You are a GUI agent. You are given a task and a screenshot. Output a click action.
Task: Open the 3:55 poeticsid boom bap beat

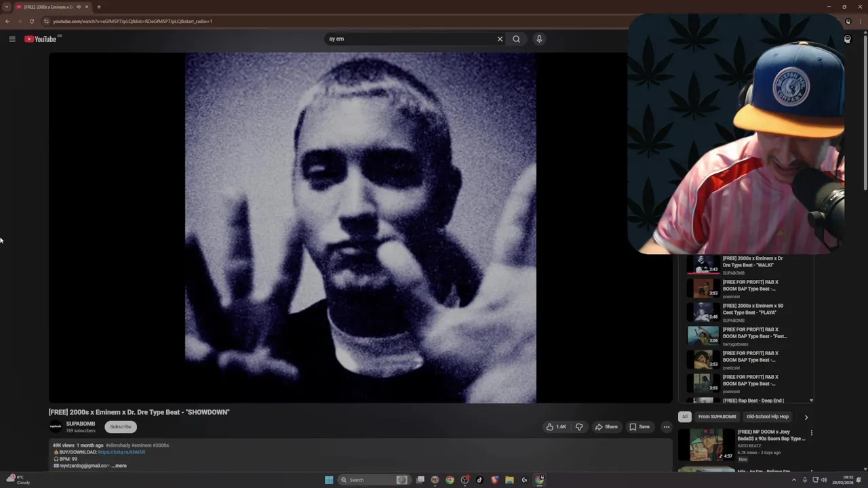pos(749,383)
